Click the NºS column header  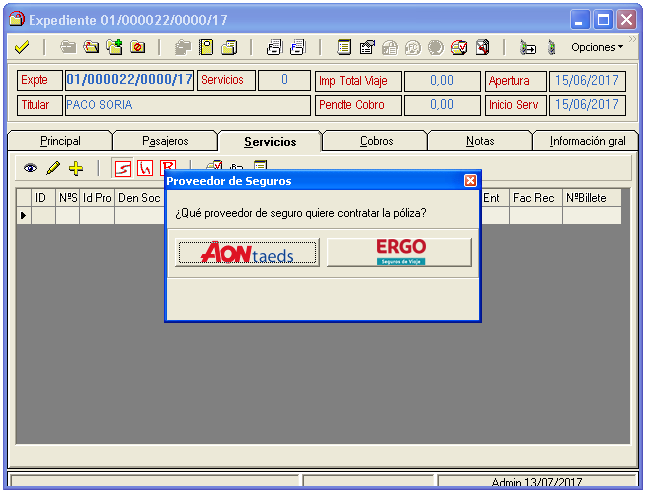pyautogui.click(x=67, y=198)
